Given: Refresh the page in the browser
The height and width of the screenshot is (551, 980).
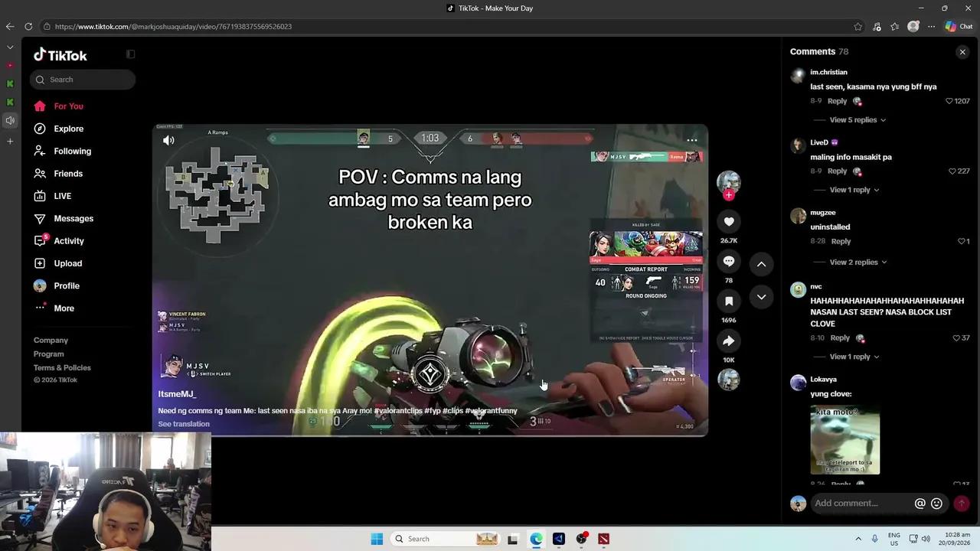Looking at the screenshot, I should click(28, 26).
